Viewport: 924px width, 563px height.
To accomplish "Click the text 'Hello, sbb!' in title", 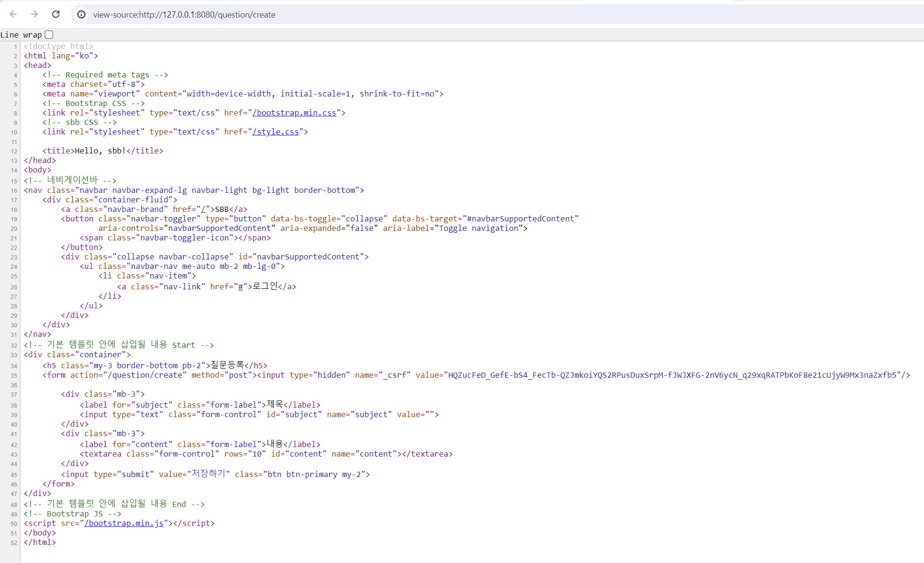I will pyautogui.click(x=100, y=151).
